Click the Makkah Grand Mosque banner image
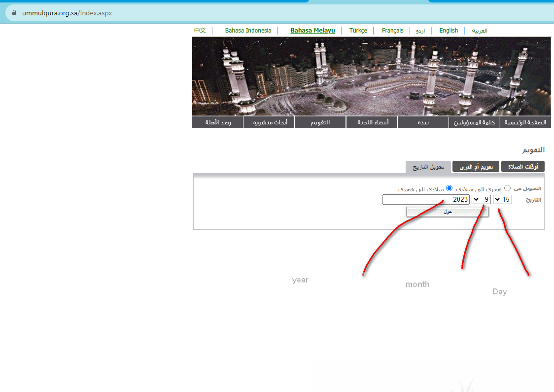The width and height of the screenshot is (554, 392). point(371,76)
